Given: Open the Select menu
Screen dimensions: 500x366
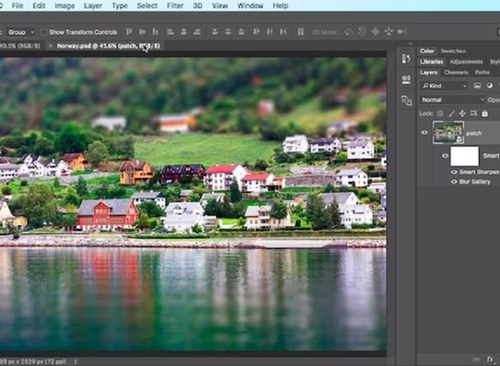Looking at the screenshot, I should click(x=147, y=6).
